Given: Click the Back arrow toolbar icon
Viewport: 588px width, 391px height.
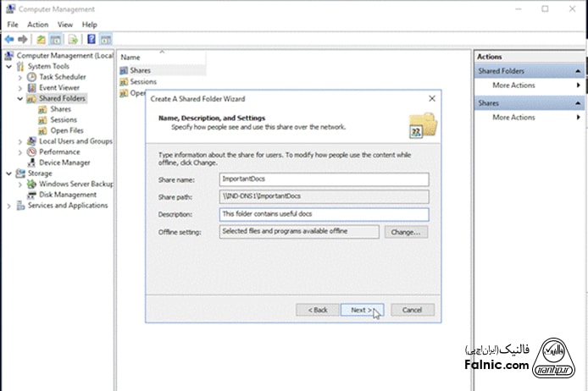Looking at the screenshot, I should click(9, 39).
